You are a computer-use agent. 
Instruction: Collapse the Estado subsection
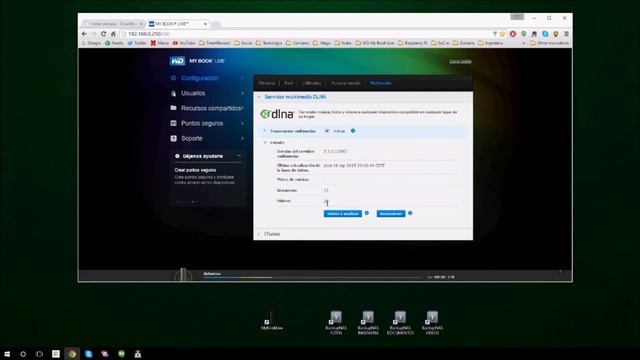click(x=265, y=142)
